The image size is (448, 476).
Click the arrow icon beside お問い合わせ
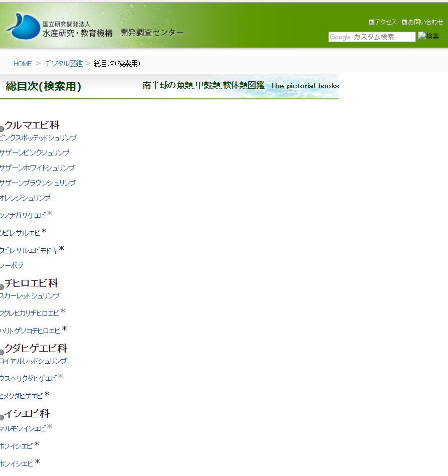point(404,22)
